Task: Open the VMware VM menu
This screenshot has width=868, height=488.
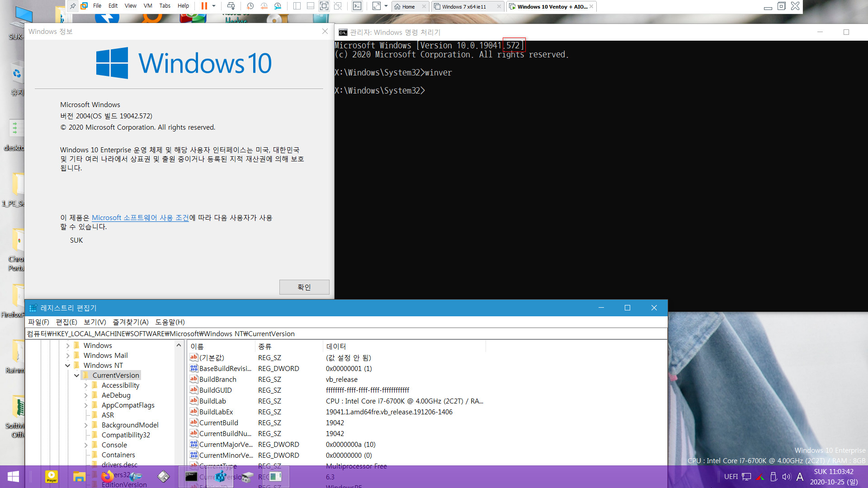Action: coord(148,6)
